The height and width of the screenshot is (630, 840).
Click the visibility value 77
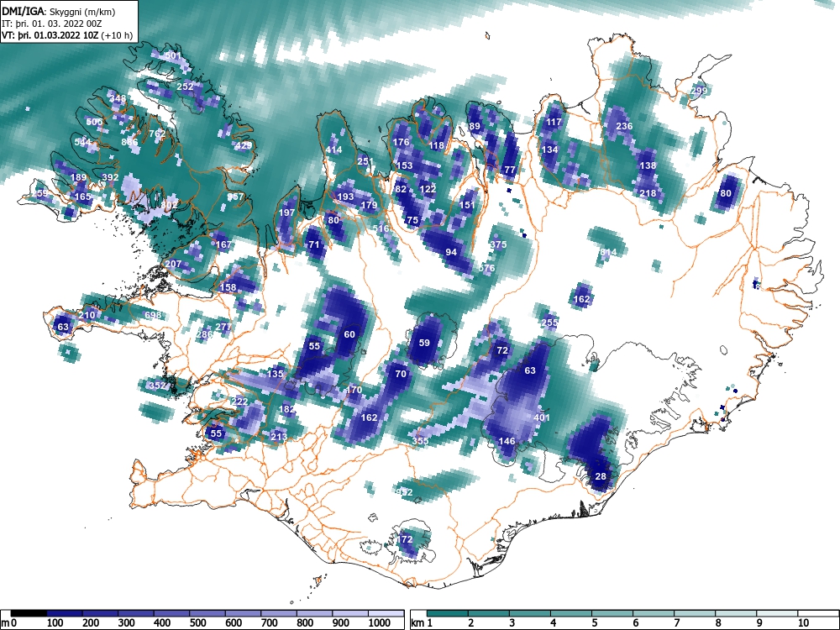(510, 170)
